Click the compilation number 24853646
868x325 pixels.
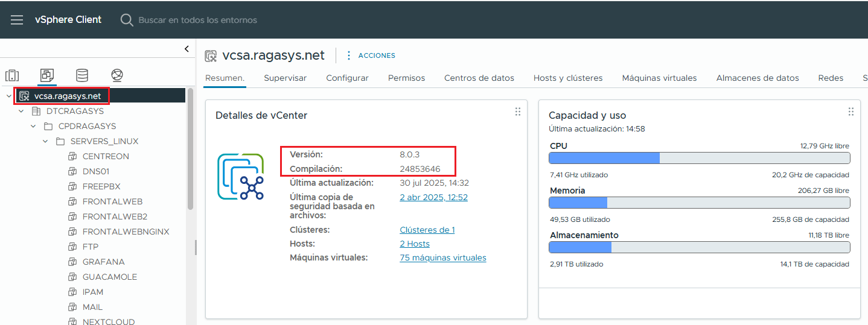420,168
